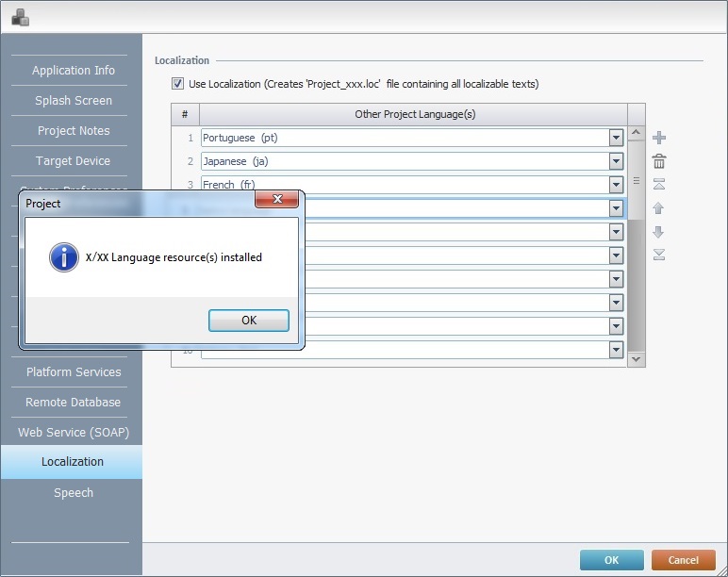
Task: Click the application icon in the title bar
Action: pyautogui.click(x=20, y=16)
